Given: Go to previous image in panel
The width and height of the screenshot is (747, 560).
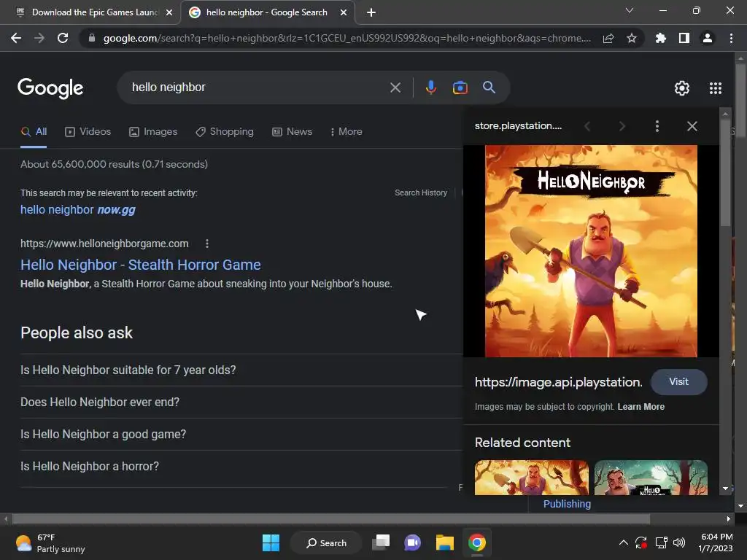Looking at the screenshot, I should pyautogui.click(x=587, y=126).
